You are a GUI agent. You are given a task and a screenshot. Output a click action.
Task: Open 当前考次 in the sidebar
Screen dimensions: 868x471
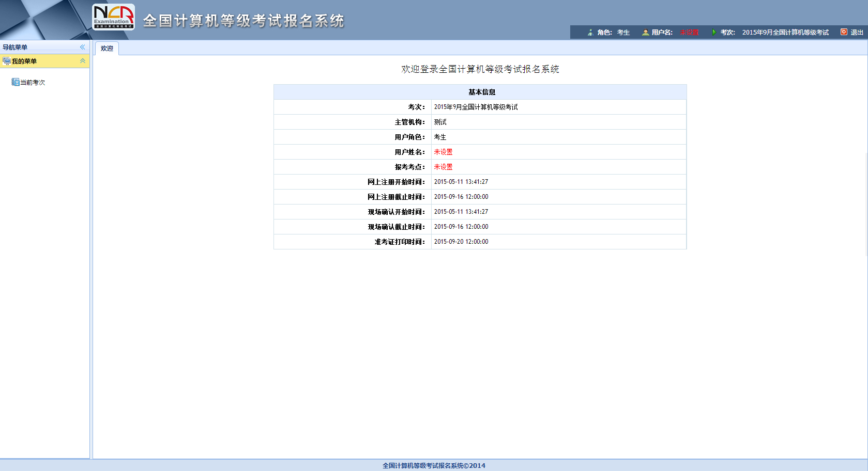tap(33, 83)
